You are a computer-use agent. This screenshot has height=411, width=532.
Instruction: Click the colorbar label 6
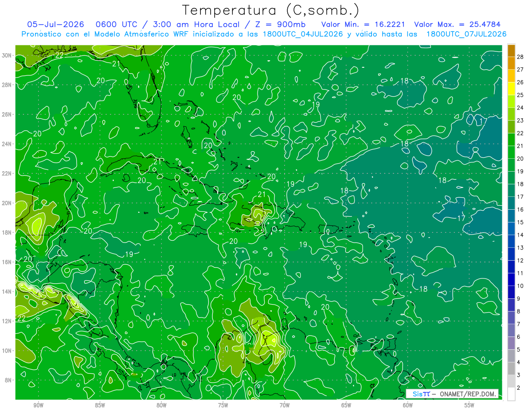pos(519,337)
